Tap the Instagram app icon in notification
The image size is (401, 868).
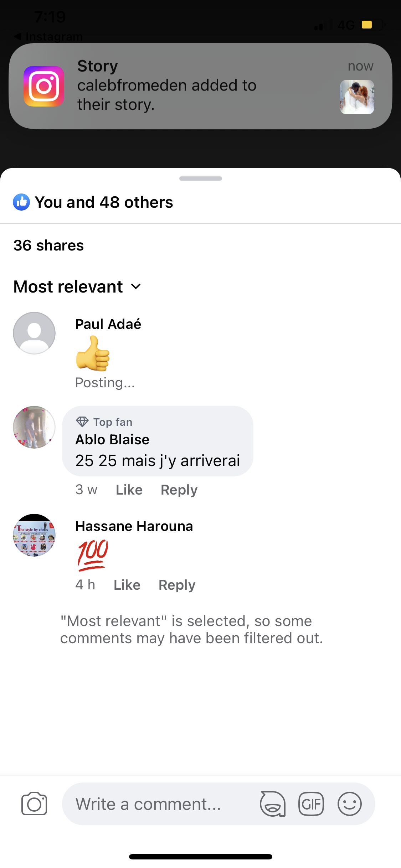(44, 86)
